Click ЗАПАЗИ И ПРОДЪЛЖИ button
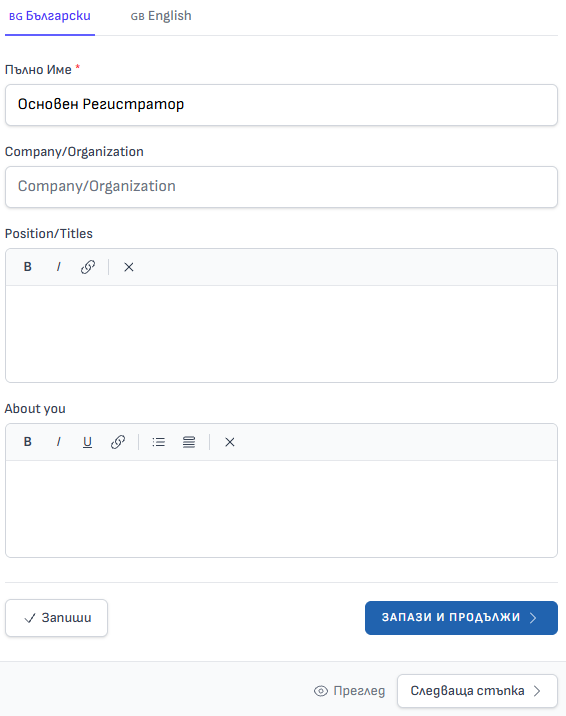The image size is (566, 716). [x=461, y=618]
